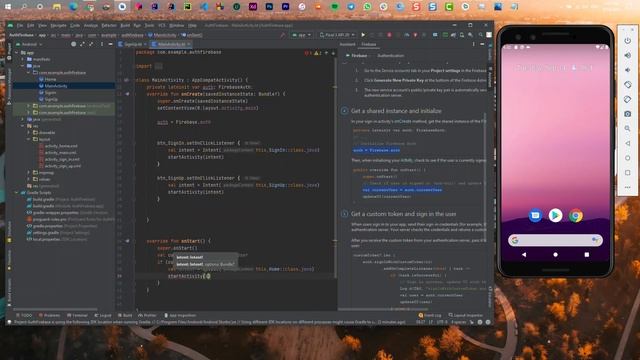Click emulator volume down button
This screenshot has width=640, height=360.
click(628, 70)
